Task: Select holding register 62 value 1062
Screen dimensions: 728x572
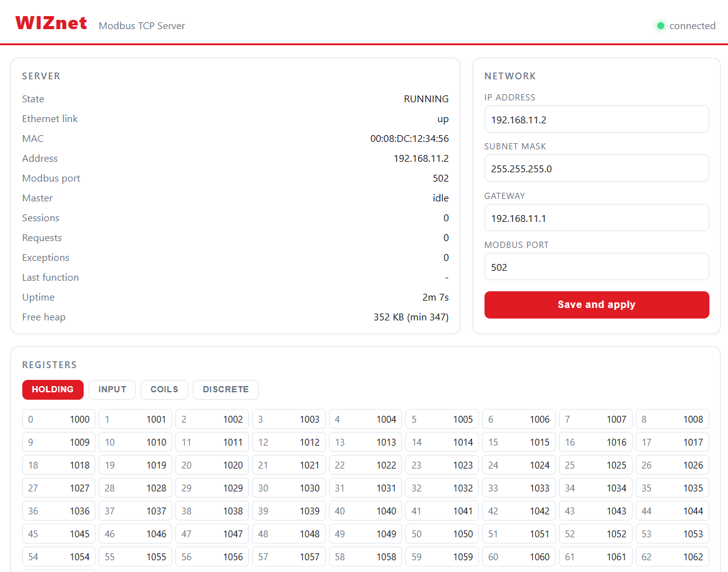Action: point(672,557)
